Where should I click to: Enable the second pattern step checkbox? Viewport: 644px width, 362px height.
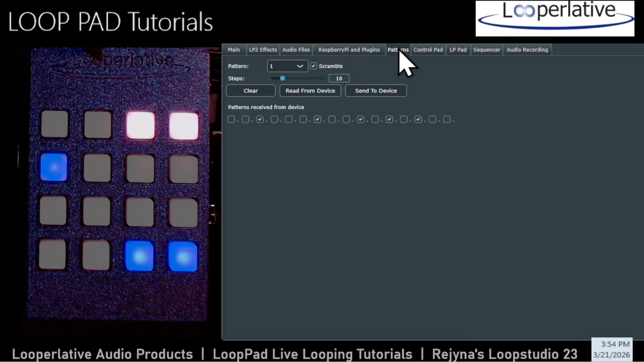[245, 120]
